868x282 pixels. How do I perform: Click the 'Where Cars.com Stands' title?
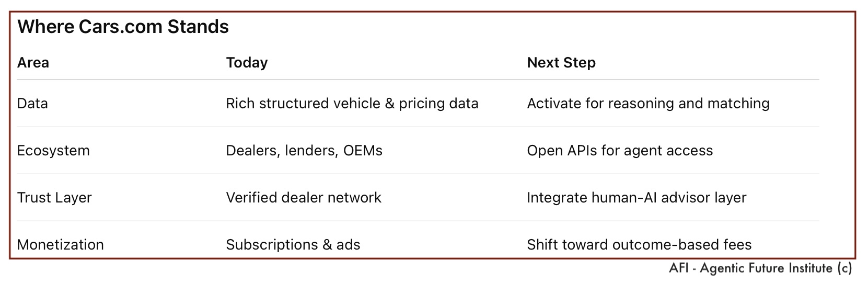pos(123,27)
